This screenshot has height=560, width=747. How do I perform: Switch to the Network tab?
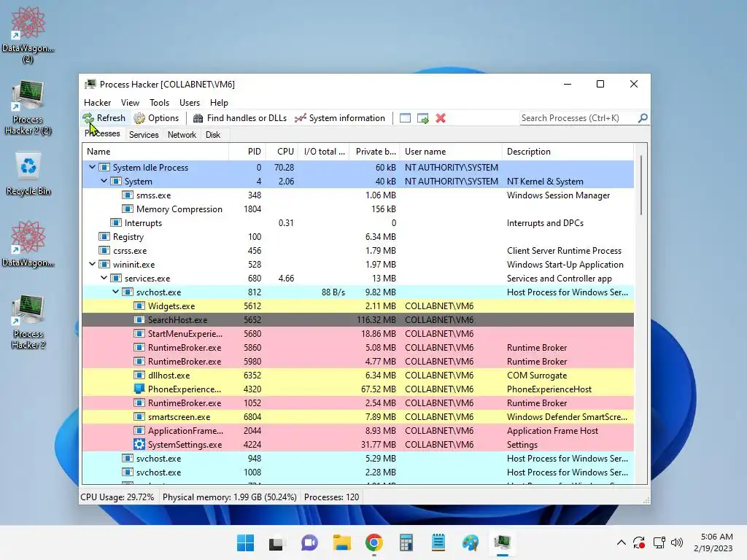pos(182,135)
